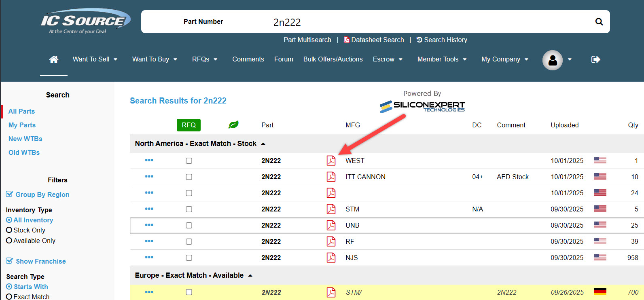Toggle the Group By Region checkbox
Screen dimensions: 644x300
[10, 194]
